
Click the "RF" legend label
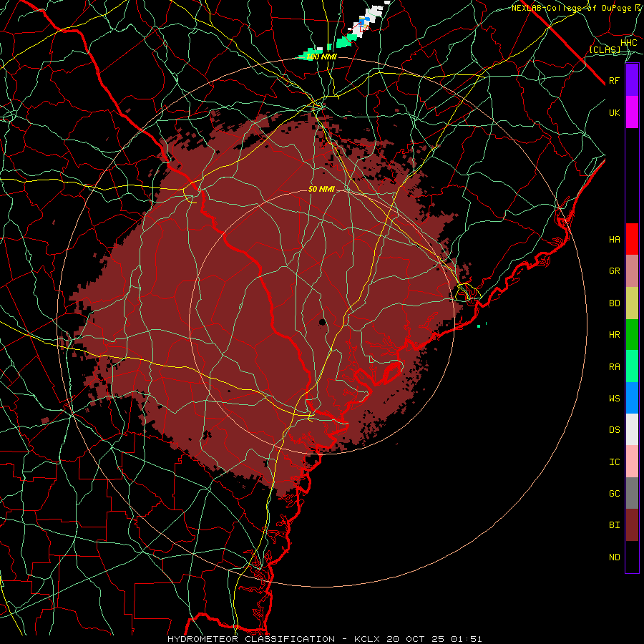pos(615,80)
